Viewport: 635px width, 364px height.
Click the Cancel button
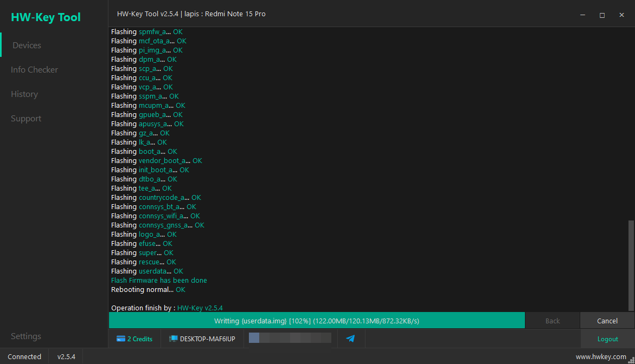[x=607, y=321]
